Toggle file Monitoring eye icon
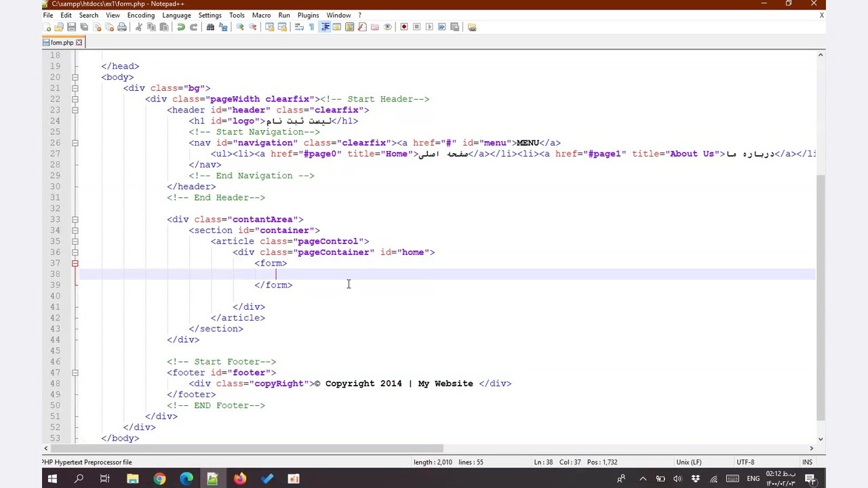The width and height of the screenshot is (868, 488). click(387, 27)
